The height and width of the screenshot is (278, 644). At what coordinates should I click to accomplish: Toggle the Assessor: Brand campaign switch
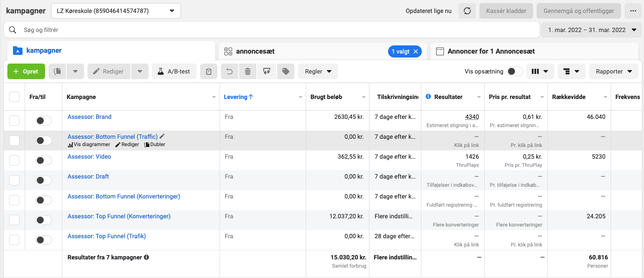click(x=44, y=121)
